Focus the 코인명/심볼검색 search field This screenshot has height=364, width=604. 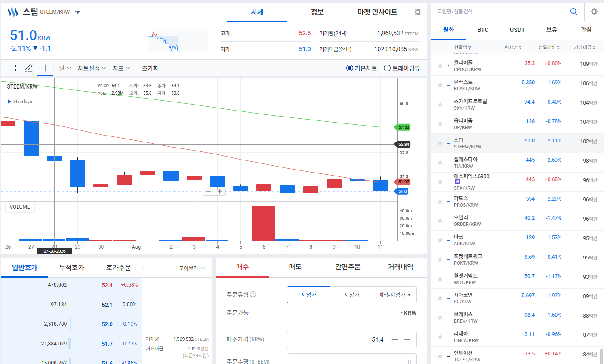point(499,12)
